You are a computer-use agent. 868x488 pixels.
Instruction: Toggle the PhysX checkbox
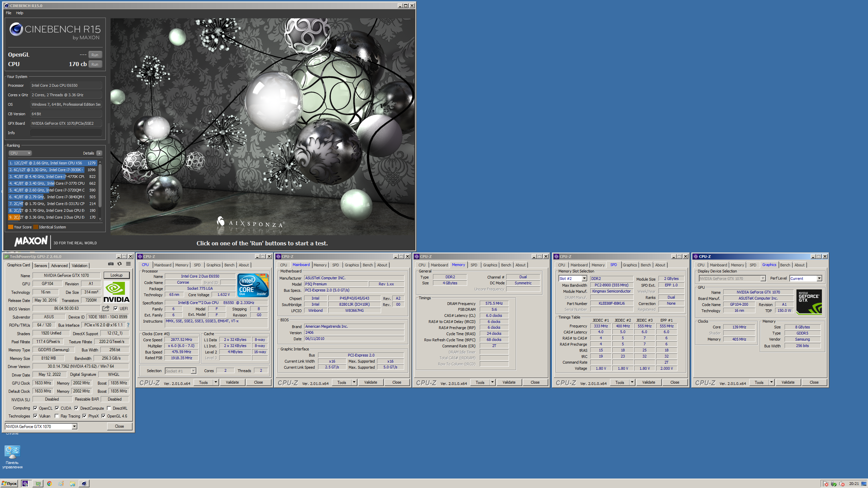click(84, 416)
